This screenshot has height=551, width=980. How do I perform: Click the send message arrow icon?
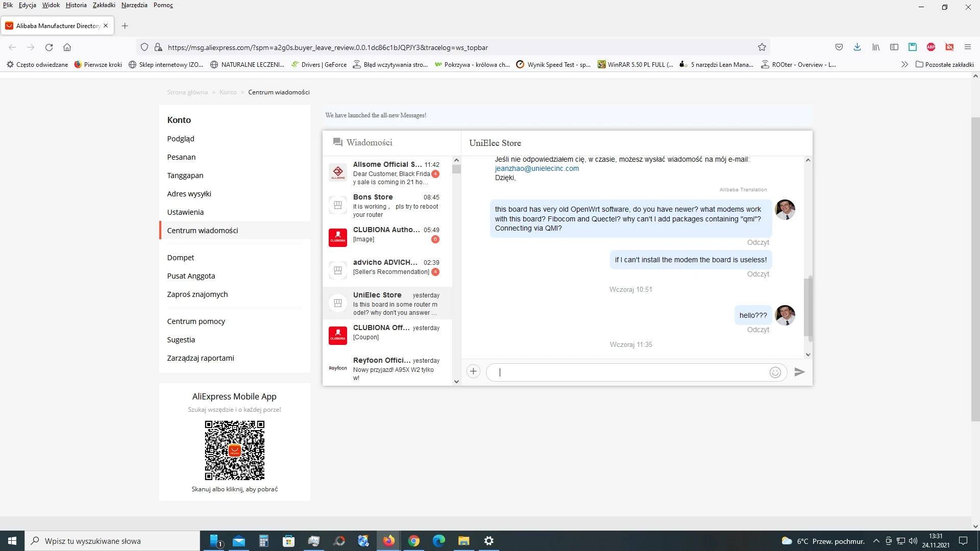(799, 372)
